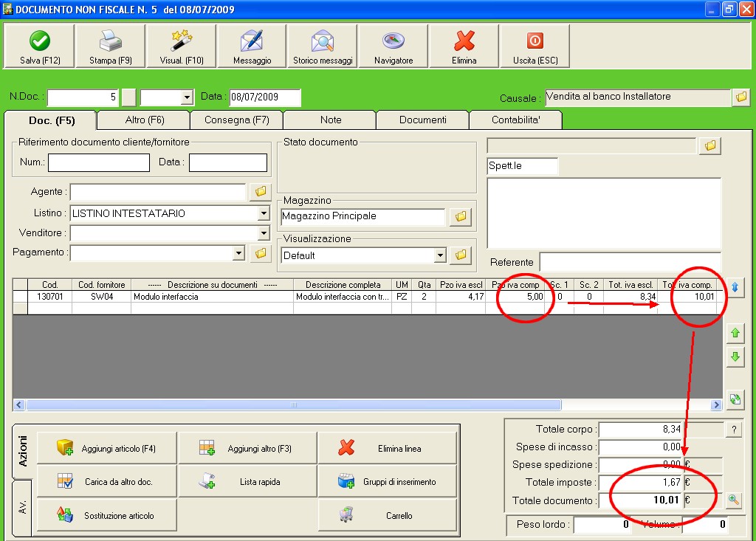Click Elimina linea button
The height and width of the screenshot is (541, 756).
[387, 449]
